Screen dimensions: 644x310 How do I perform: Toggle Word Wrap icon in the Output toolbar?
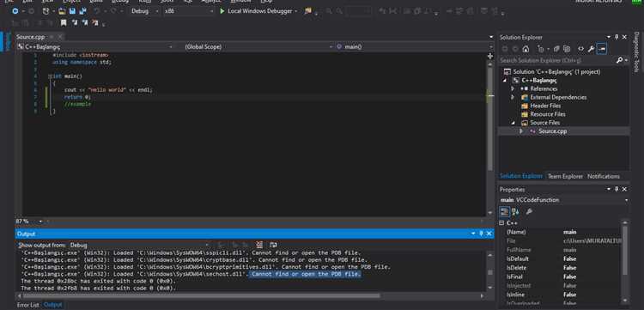273,245
